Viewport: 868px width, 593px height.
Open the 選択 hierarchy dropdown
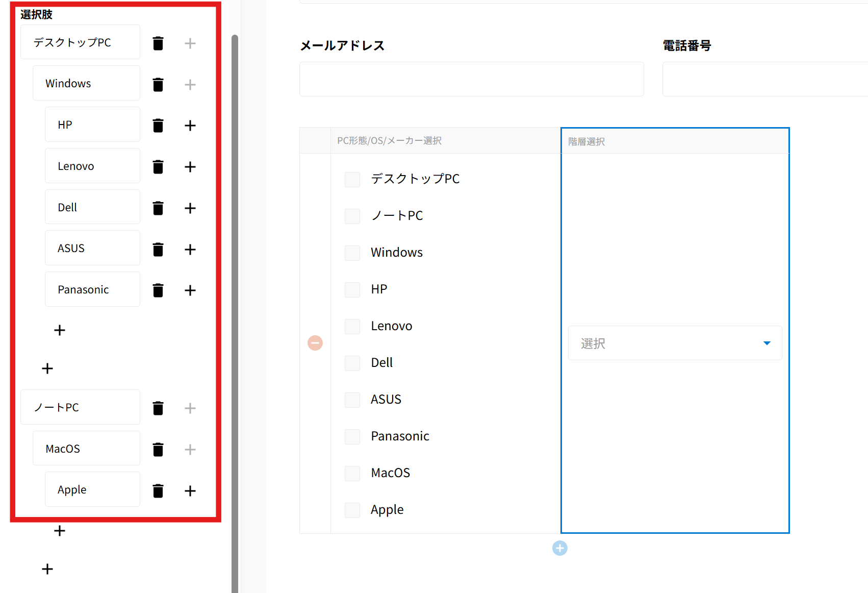pyautogui.click(x=675, y=343)
